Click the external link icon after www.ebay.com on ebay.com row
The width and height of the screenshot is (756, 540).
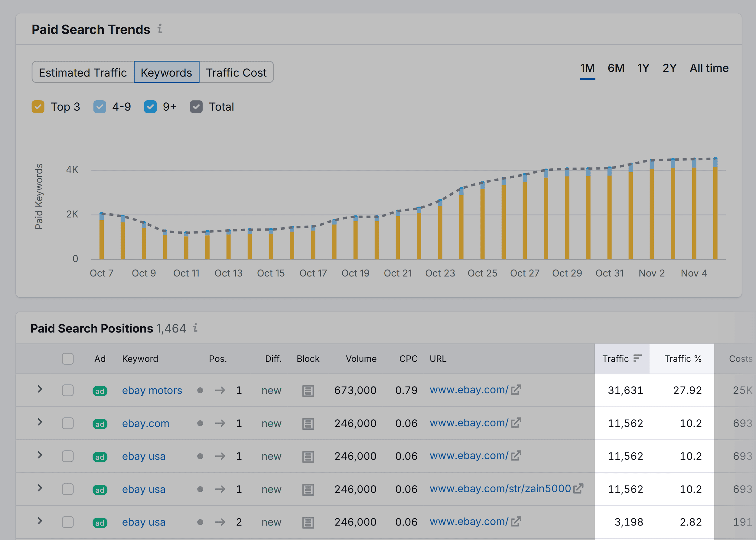(x=516, y=423)
